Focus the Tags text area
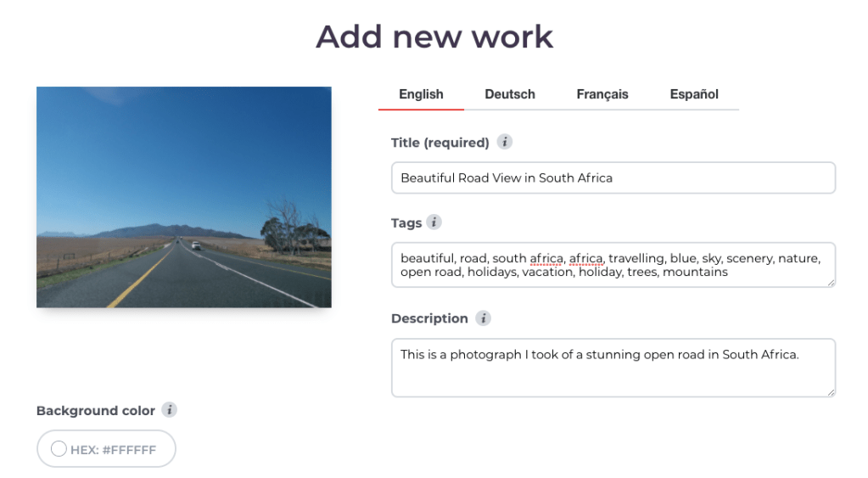Viewport: 868px width, 478px height. point(613,264)
